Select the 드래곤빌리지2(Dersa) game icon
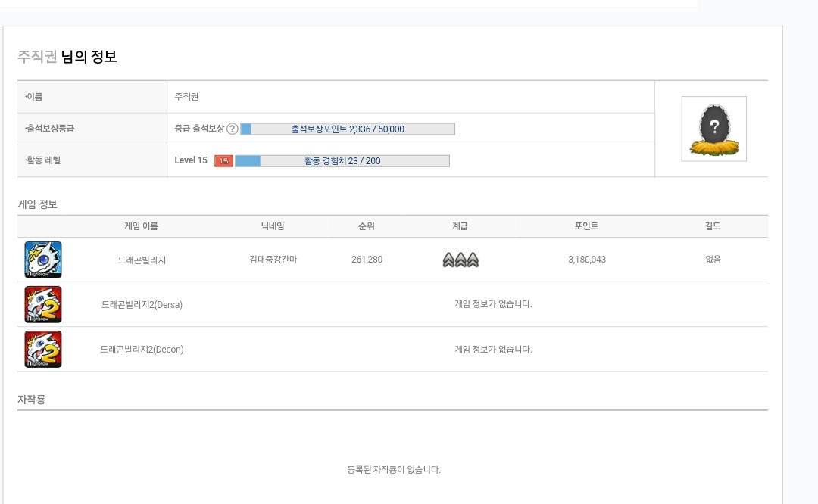The height and width of the screenshot is (504, 818). pos(43,304)
